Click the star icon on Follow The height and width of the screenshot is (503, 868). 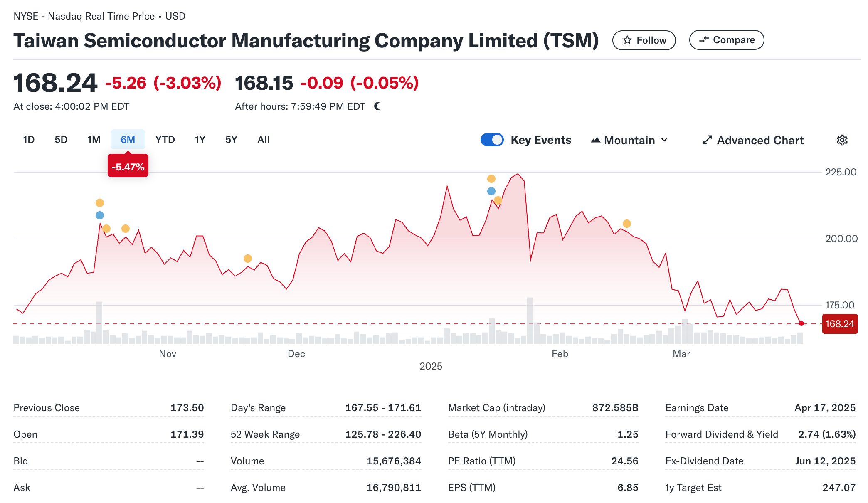627,40
